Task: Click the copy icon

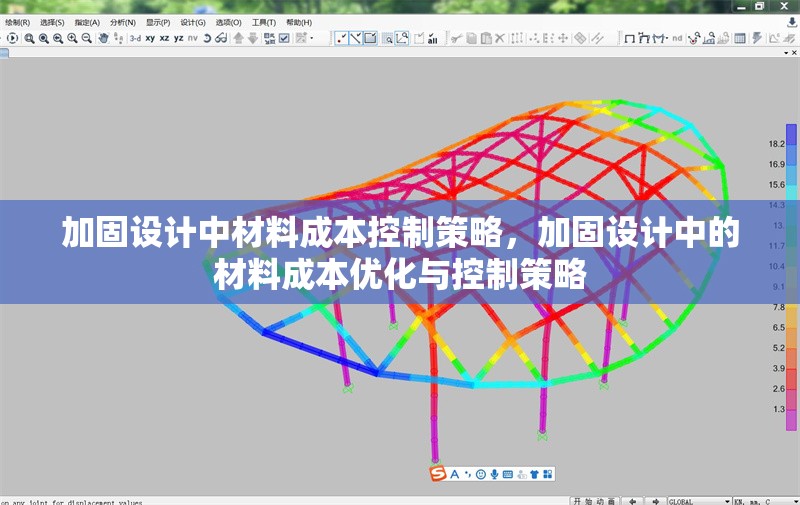Action: (471, 38)
